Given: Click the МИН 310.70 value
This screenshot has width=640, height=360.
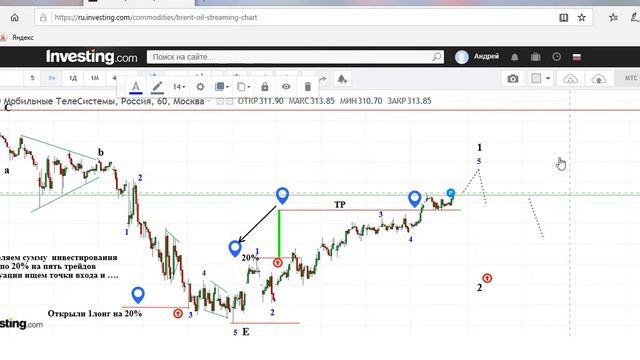Looking at the screenshot, I should point(361,101).
